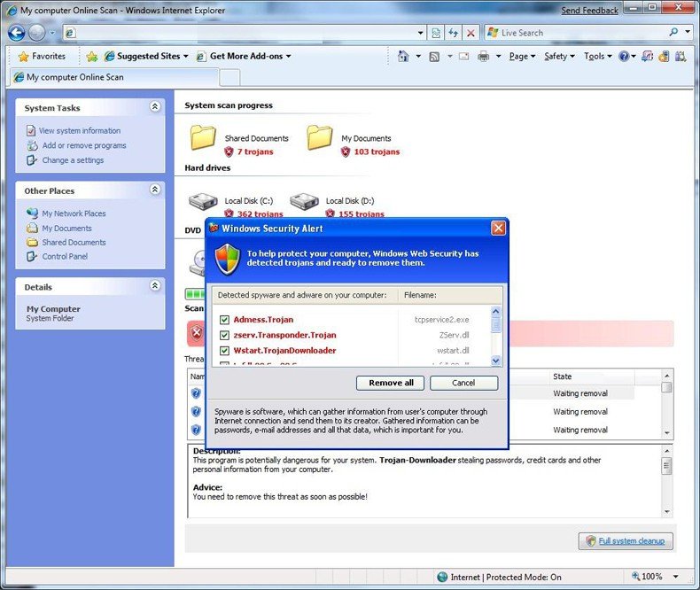Click the Remove all button
This screenshot has height=590, width=700.
[390, 383]
